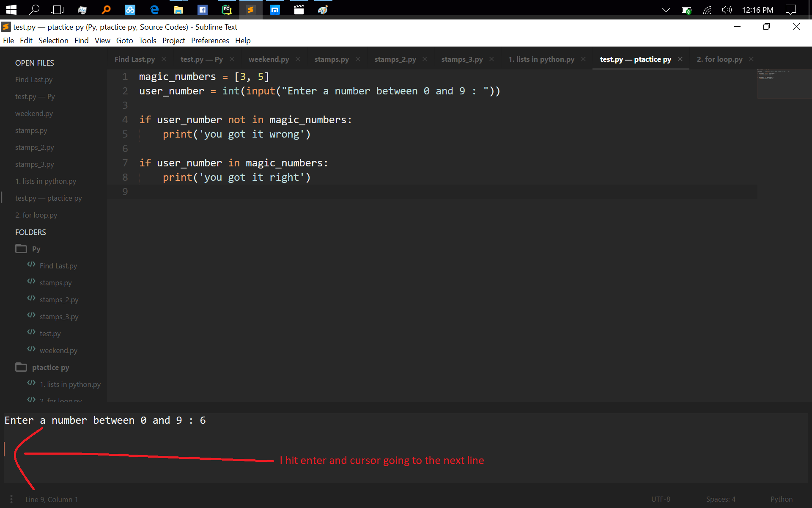Click the Find Last.py tree item

58,266
